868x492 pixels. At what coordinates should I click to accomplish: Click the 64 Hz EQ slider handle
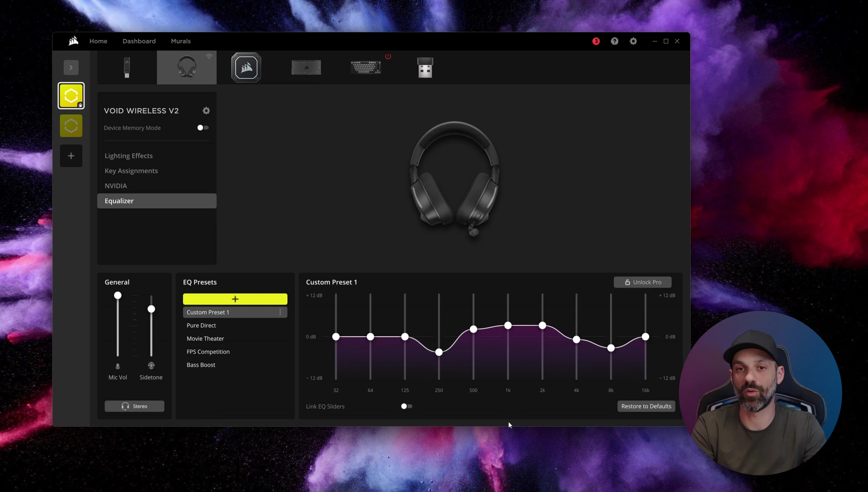370,337
